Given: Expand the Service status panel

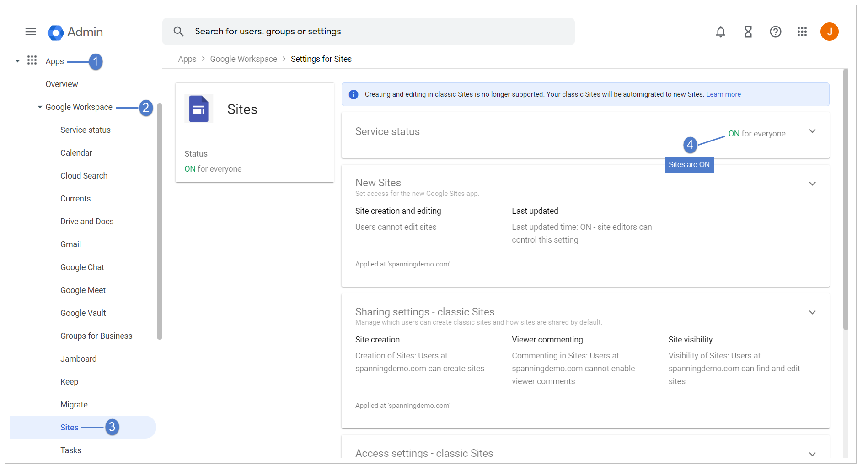Looking at the screenshot, I should 813,131.
